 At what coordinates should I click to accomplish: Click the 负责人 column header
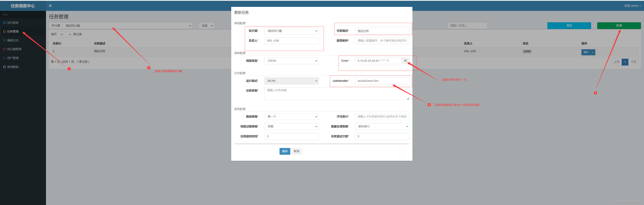(x=468, y=43)
